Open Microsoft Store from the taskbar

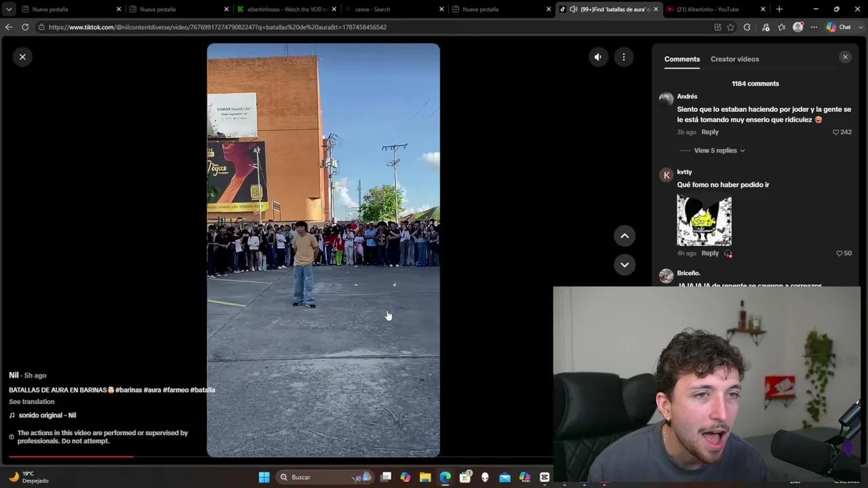[x=465, y=477]
